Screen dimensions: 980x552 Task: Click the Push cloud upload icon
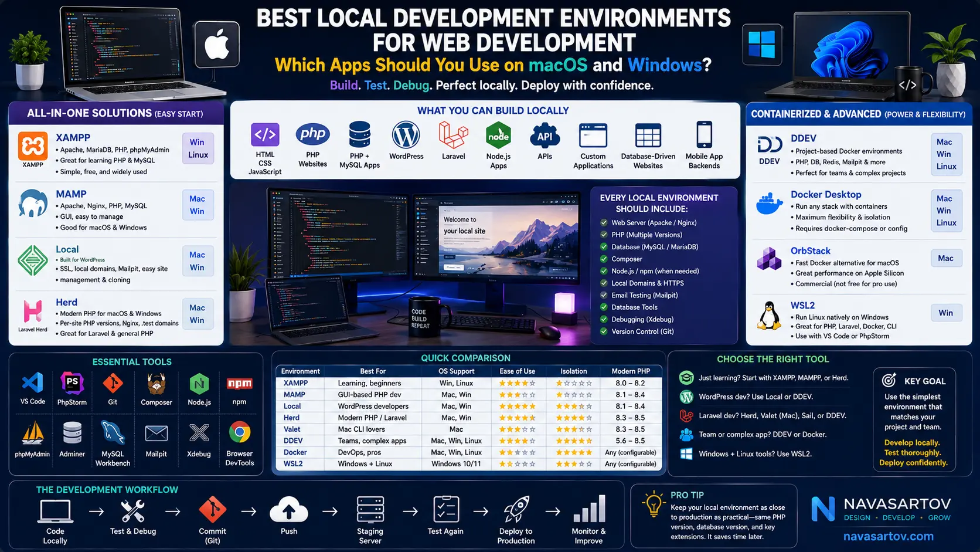pos(288,510)
